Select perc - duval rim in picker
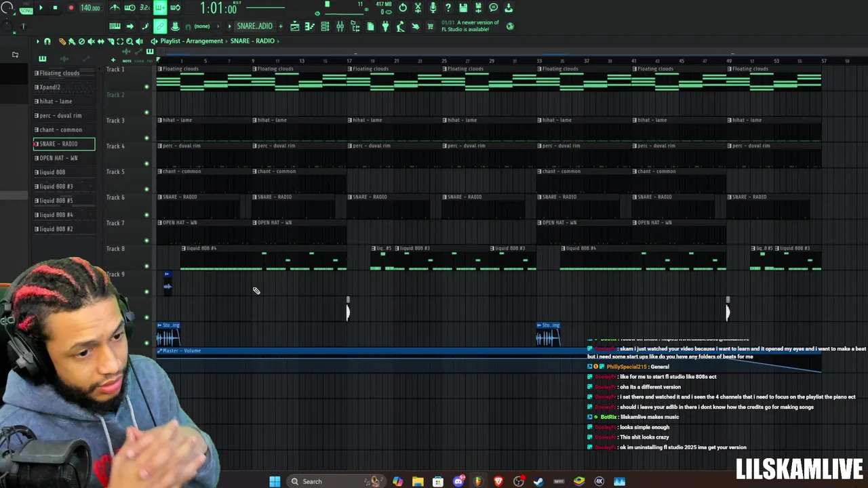This screenshot has width=868, height=488. 64,116
